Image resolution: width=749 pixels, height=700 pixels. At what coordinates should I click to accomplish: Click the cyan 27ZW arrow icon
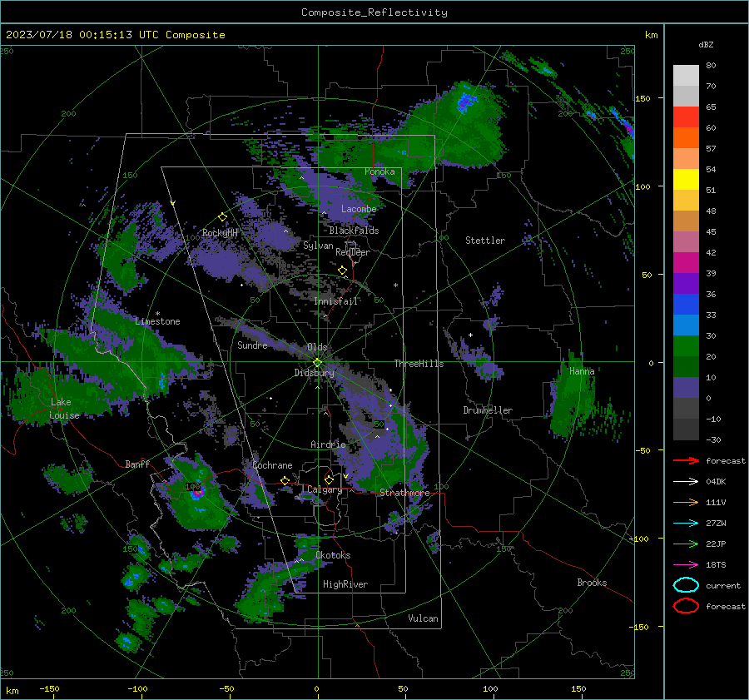(686, 524)
